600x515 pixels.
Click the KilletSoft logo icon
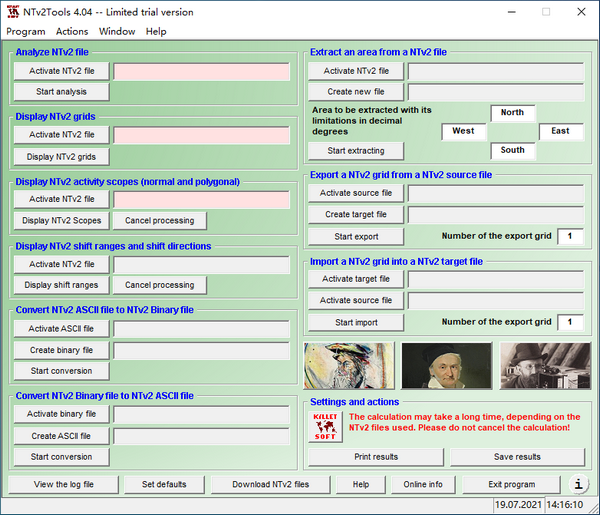pyautogui.click(x=325, y=427)
